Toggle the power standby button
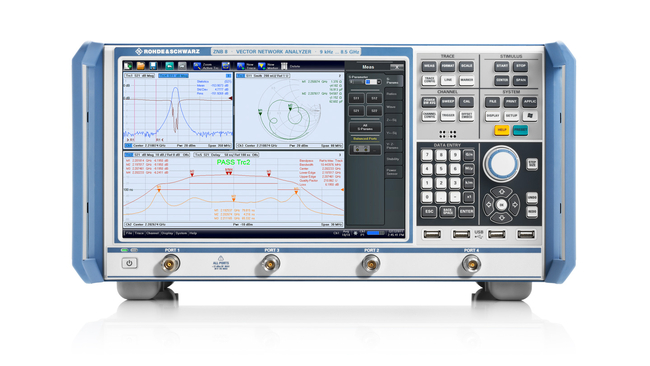Viewport: 650px width, 366px height. 129,263
